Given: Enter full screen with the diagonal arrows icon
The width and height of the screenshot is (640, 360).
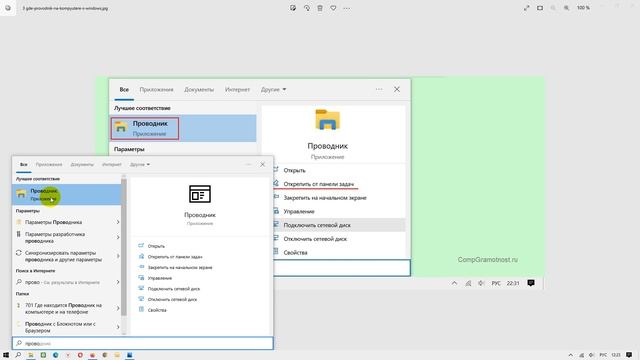Looking at the screenshot, I should pyautogui.click(x=527, y=8).
